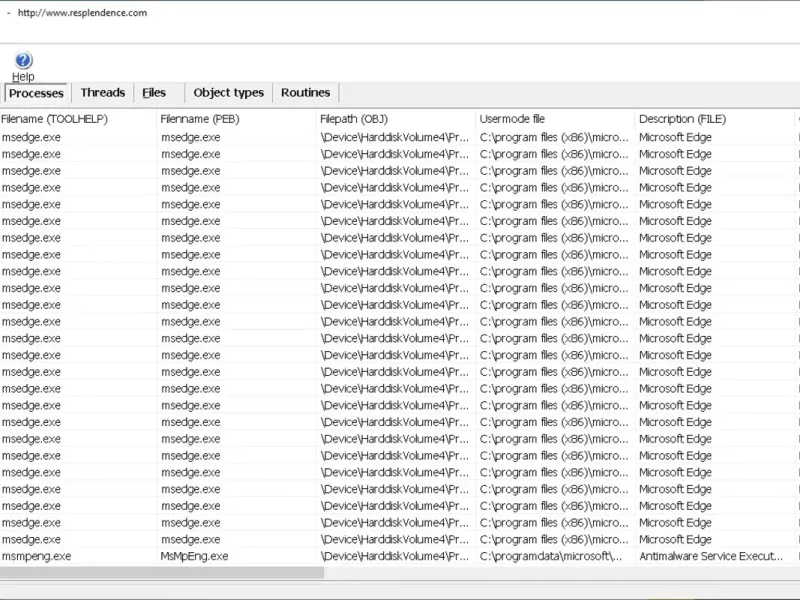Sort by Usermode file column header
800x600 pixels.
[555, 119]
